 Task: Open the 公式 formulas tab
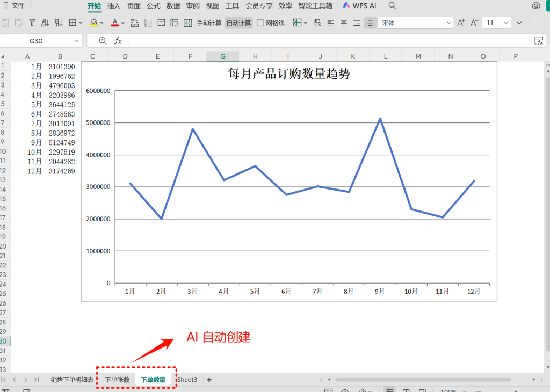(x=153, y=6)
